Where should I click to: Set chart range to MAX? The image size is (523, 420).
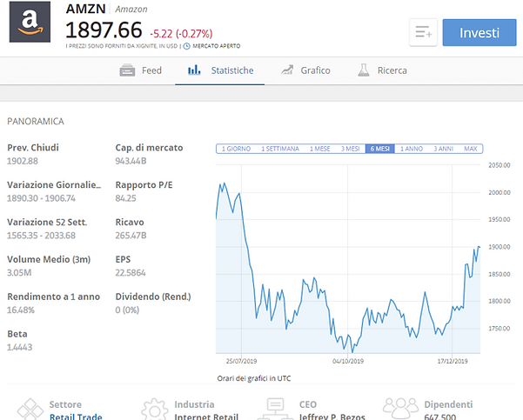(x=471, y=149)
